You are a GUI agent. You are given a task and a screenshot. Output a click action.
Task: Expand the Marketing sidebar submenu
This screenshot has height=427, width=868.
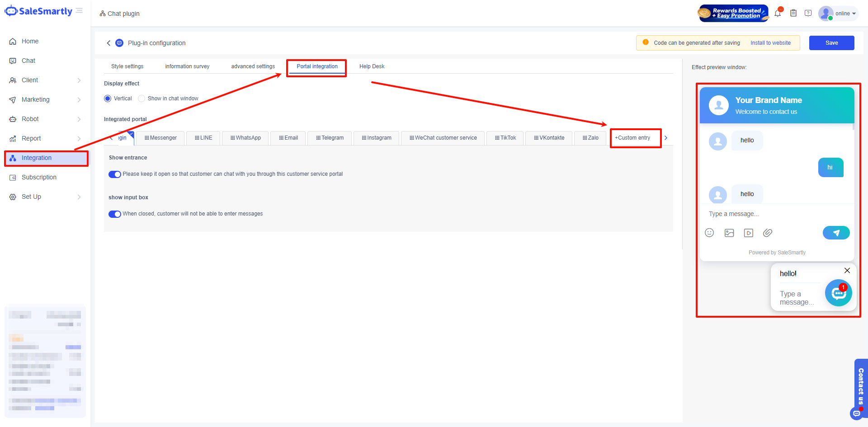pos(45,99)
